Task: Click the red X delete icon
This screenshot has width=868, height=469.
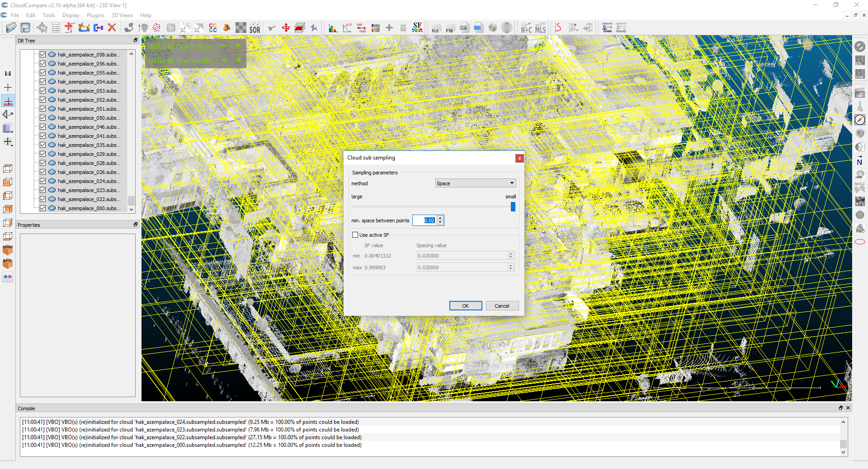Action: click(112, 28)
